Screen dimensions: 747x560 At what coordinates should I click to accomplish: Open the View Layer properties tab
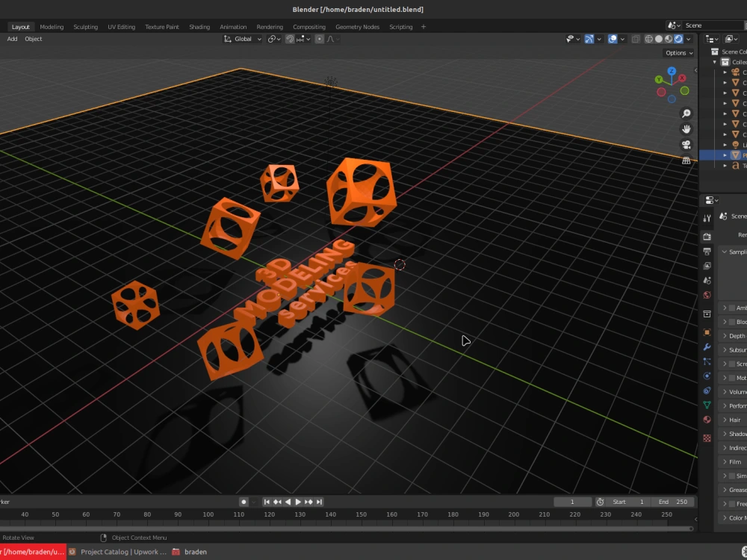click(707, 266)
